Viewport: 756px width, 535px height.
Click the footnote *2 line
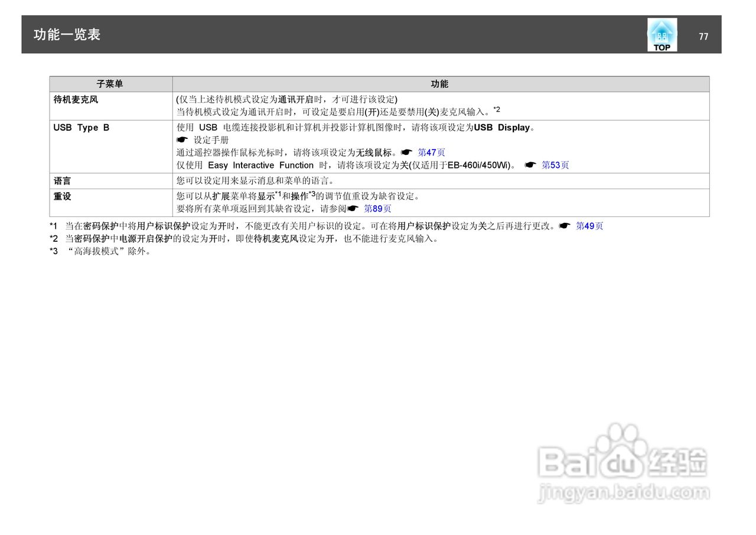[x=245, y=239]
